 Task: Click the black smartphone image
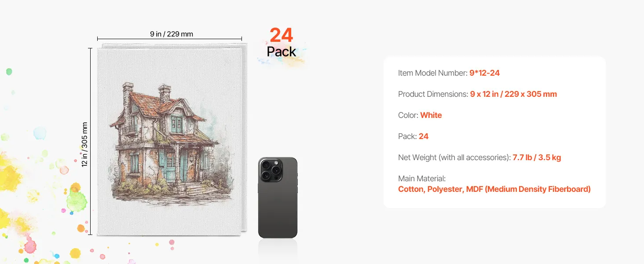tap(278, 198)
